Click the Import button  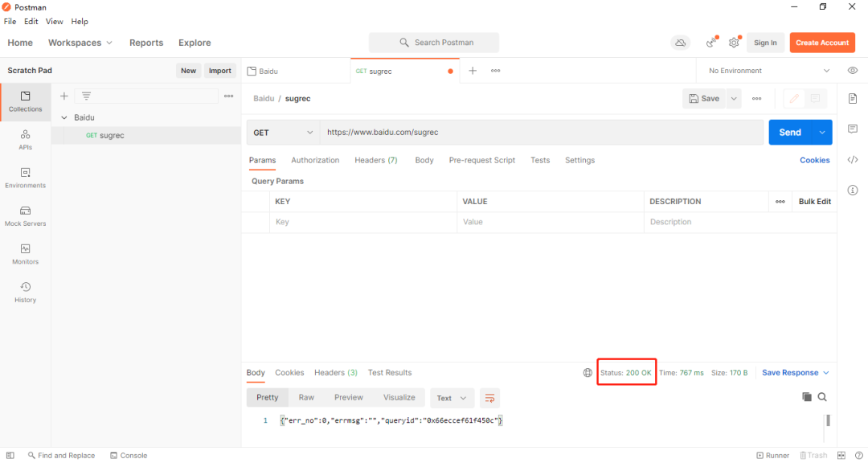[219, 71]
